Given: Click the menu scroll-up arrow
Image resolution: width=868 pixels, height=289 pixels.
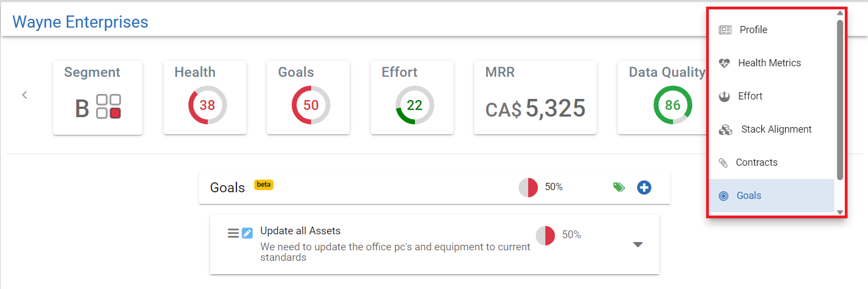Looking at the screenshot, I should [x=840, y=13].
